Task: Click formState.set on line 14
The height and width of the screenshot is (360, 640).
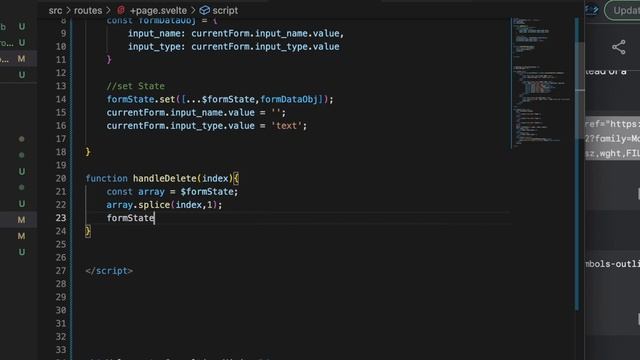Action: [x=141, y=99]
